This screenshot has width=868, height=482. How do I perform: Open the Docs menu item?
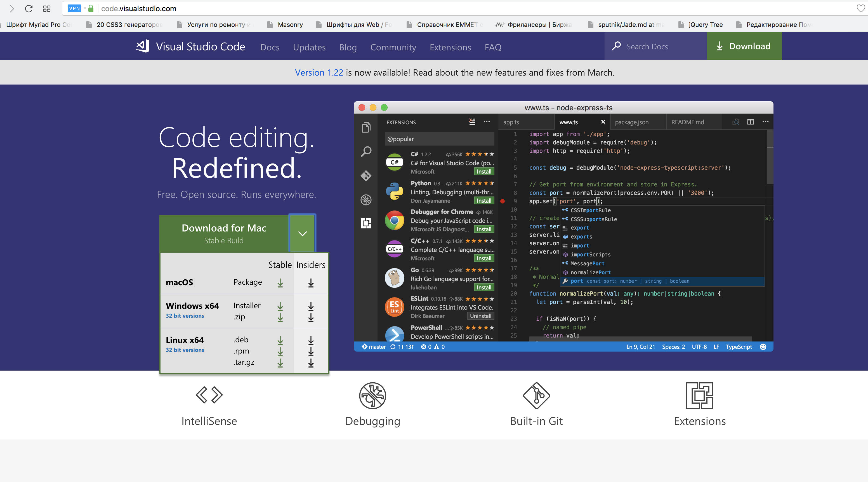click(270, 47)
